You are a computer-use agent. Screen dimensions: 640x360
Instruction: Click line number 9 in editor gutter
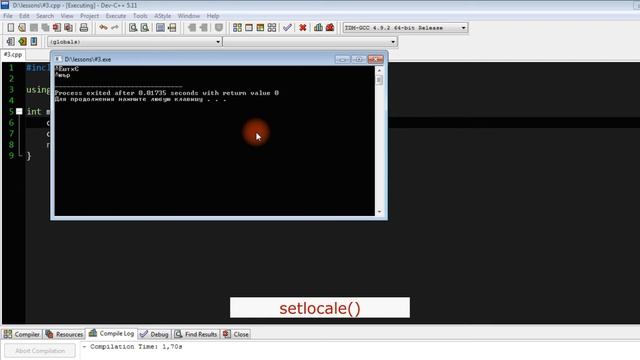coord(11,156)
